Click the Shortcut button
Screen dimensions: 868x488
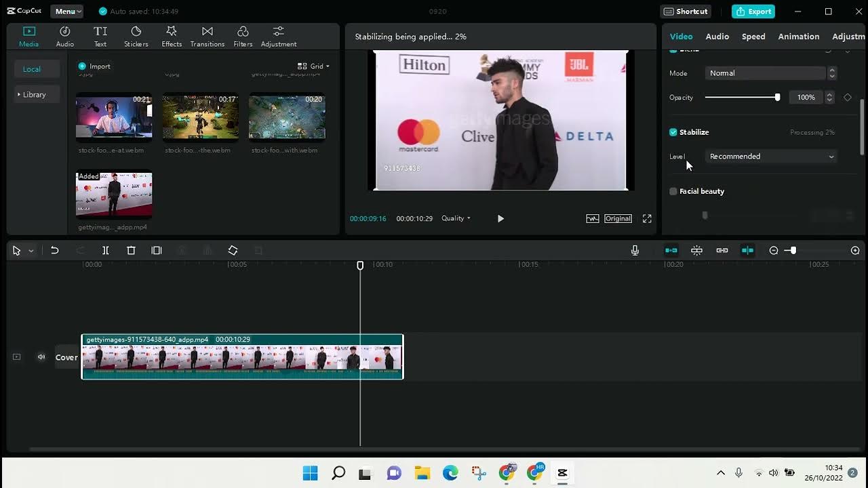click(x=686, y=12)
